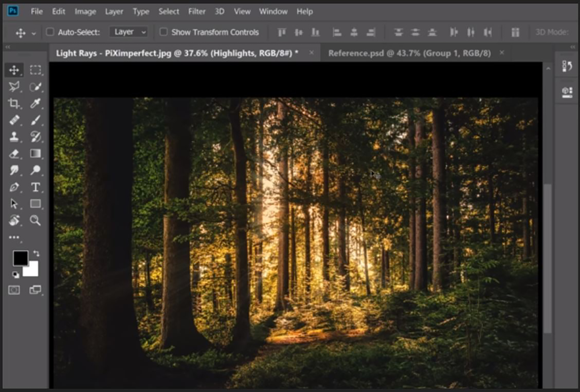Reset default foreground and background colors
This screenshot has width=580, height=392.
coord(15,274)
